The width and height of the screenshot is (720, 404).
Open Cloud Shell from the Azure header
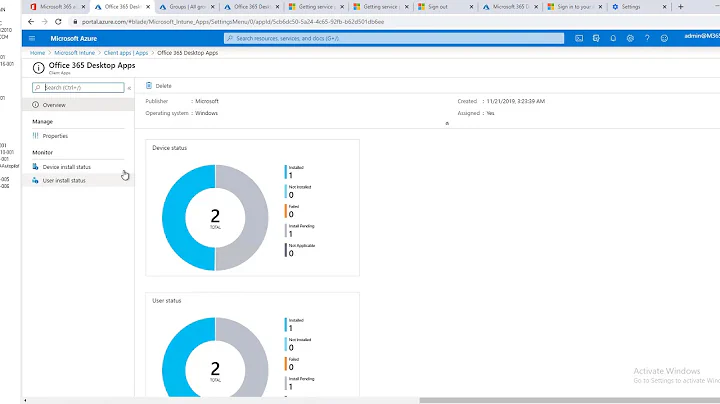tap(579, 39)
